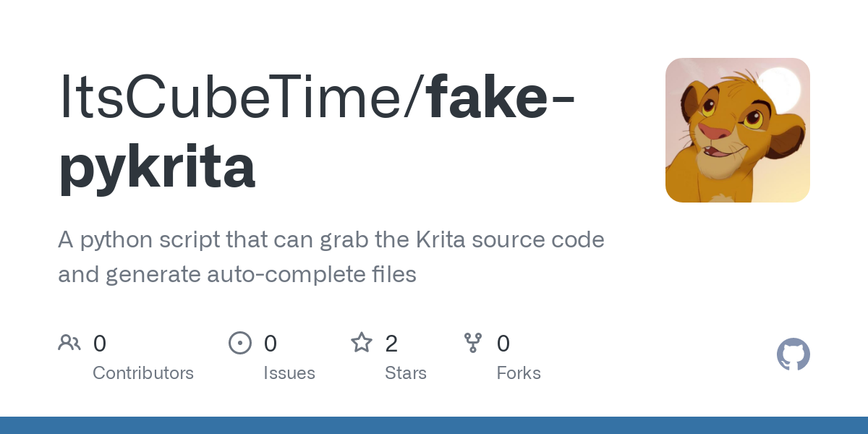Click the word 'pykrita' in the title
Screen dimensions: 868x434
click(156, 168)
